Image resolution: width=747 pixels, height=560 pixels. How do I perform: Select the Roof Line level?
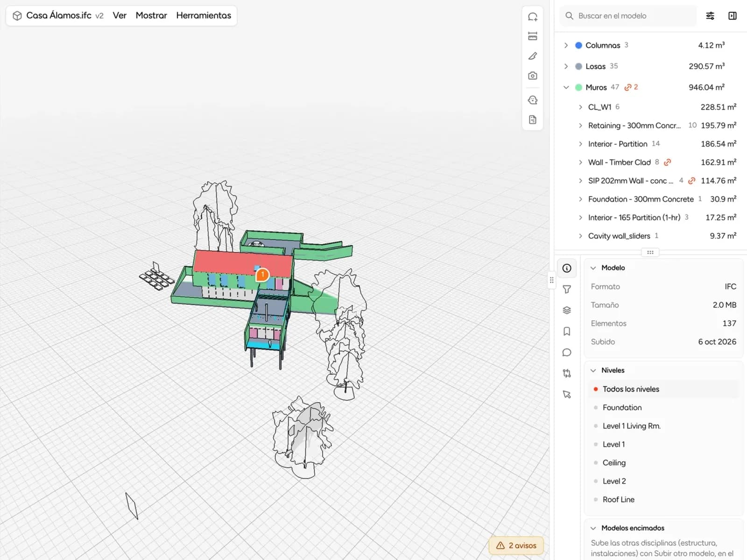pos(663,499)
